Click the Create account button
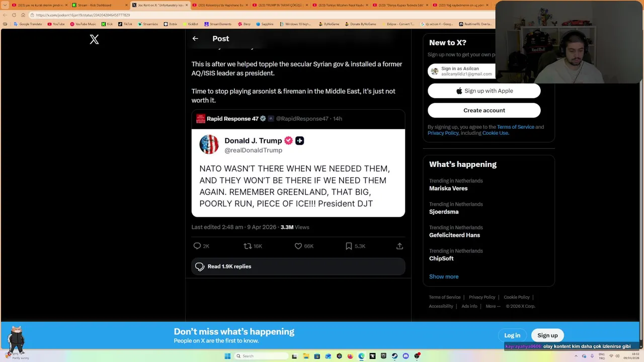Viewport: 644px width, 362px height. click(484, 111)
